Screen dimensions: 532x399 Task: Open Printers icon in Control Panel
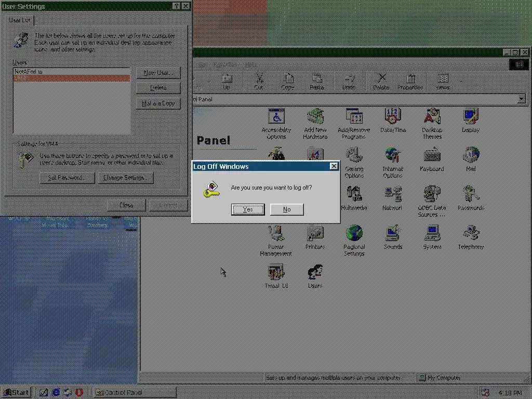click(315, 237)
